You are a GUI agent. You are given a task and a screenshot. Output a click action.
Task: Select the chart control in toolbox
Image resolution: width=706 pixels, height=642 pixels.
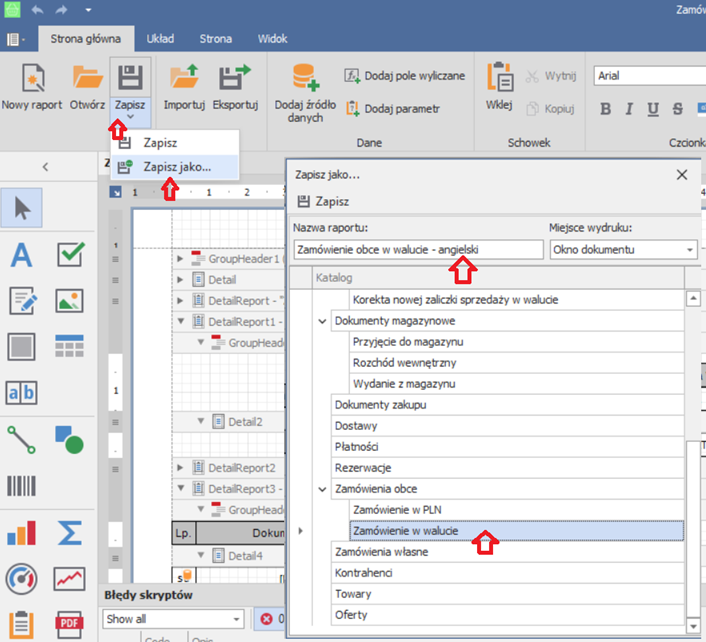tap(22, 532)
